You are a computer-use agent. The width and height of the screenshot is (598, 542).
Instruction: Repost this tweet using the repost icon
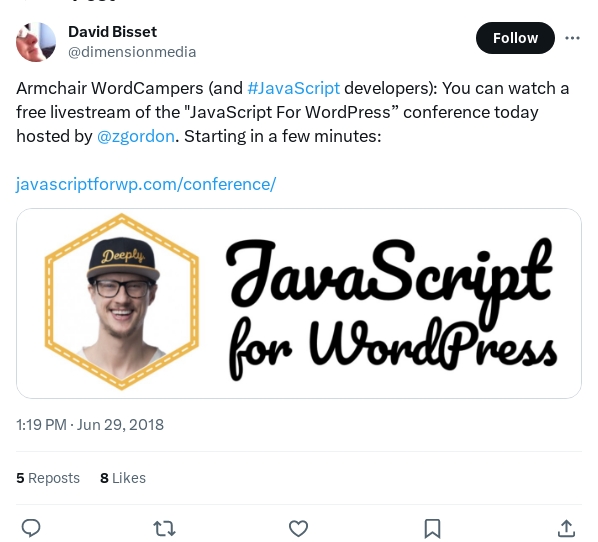click(164, 529)
